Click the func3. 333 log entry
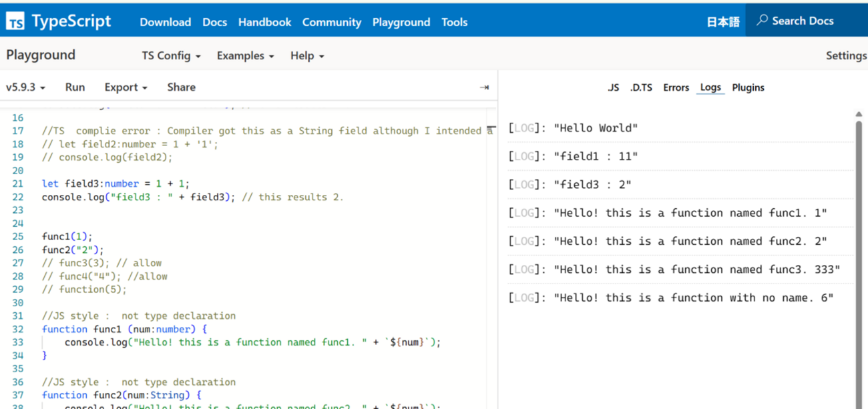 [x=681, y=270]
